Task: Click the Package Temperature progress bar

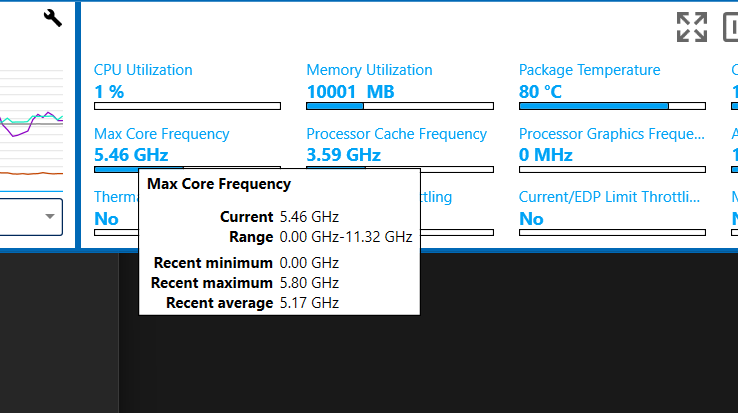Action: [x=612, y=106]
